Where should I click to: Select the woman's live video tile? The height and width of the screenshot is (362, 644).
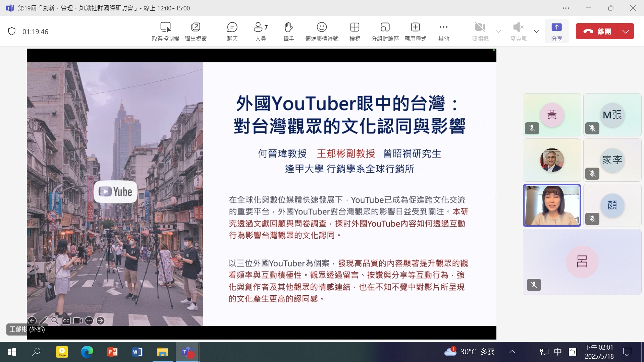pos(552,205)
